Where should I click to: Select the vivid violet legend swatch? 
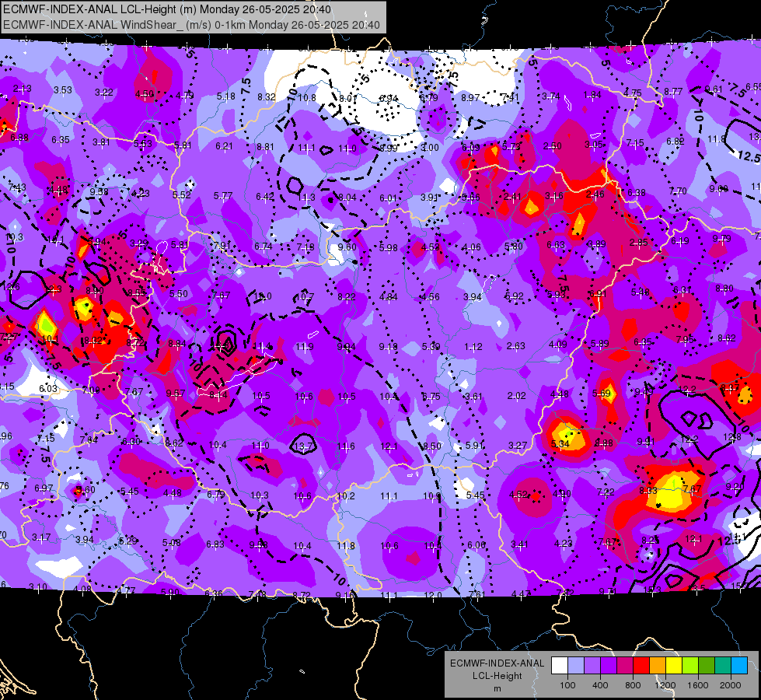[609, 666]
